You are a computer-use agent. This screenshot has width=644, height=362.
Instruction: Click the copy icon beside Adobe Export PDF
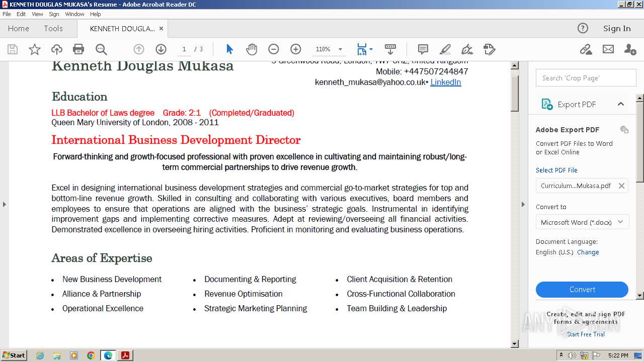click(x=624, y=130)
